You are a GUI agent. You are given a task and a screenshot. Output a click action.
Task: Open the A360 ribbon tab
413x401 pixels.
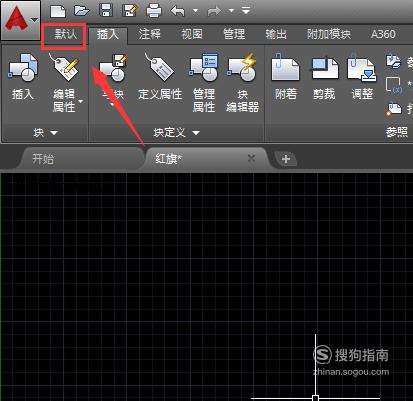pyautogui.click(x=383, y=34)
